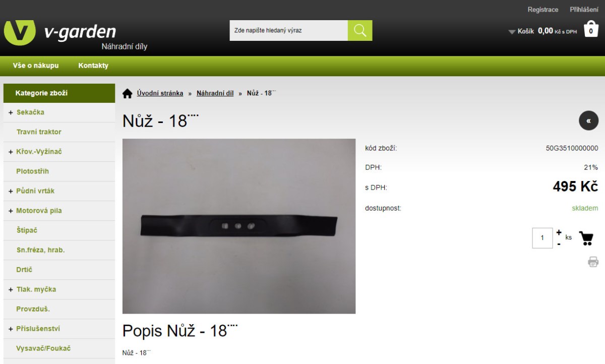Open the Kontakty menu item
The width and height of the screenshot is (605, 364).
coord(93,66)
